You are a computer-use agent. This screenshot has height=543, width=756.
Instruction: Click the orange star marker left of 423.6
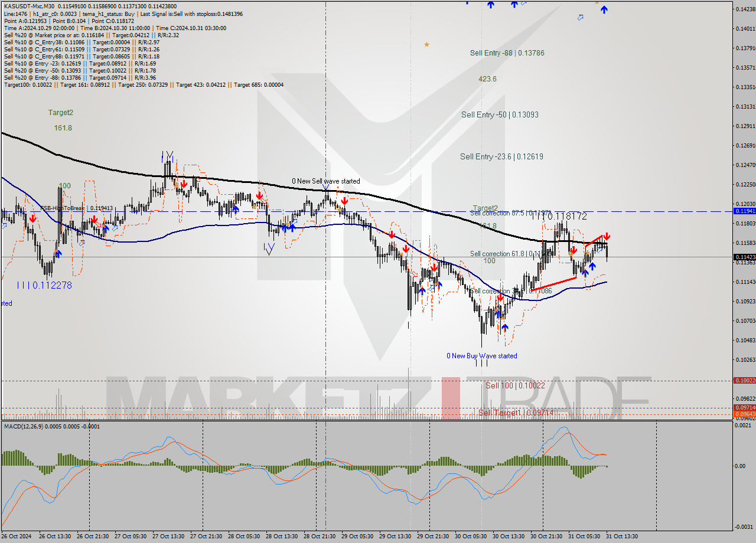(426, 44)
